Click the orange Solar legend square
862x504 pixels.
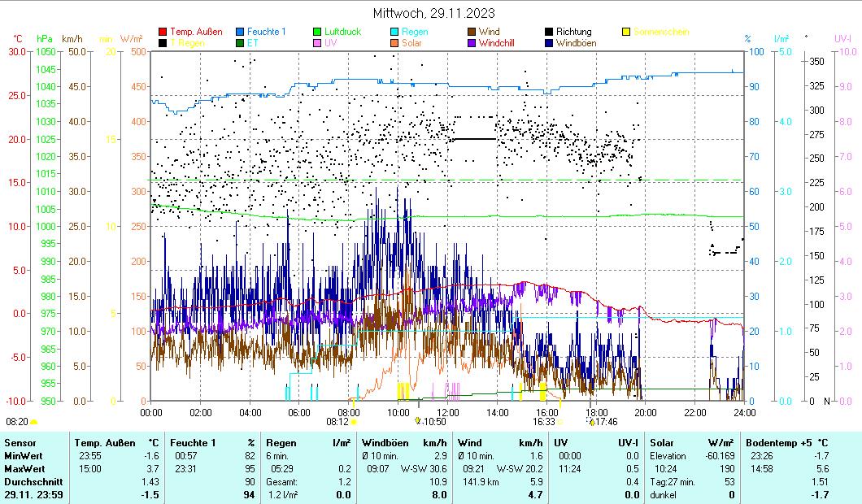pos(394,43)
